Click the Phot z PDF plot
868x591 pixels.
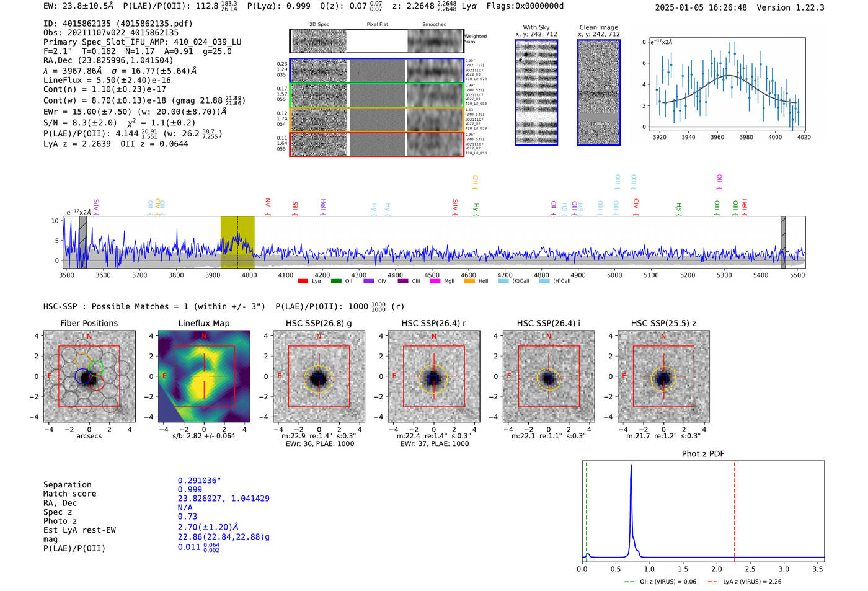tap(703, 511)
